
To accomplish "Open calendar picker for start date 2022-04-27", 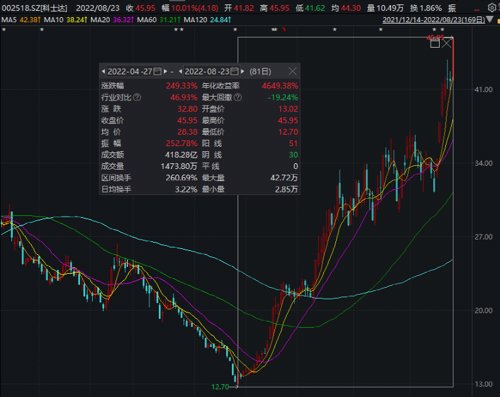I will pos(158,71).
